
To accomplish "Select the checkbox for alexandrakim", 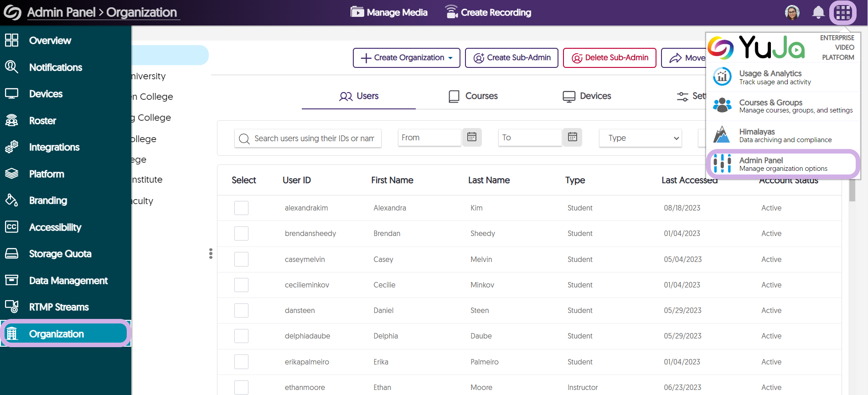I will (241, 208).
